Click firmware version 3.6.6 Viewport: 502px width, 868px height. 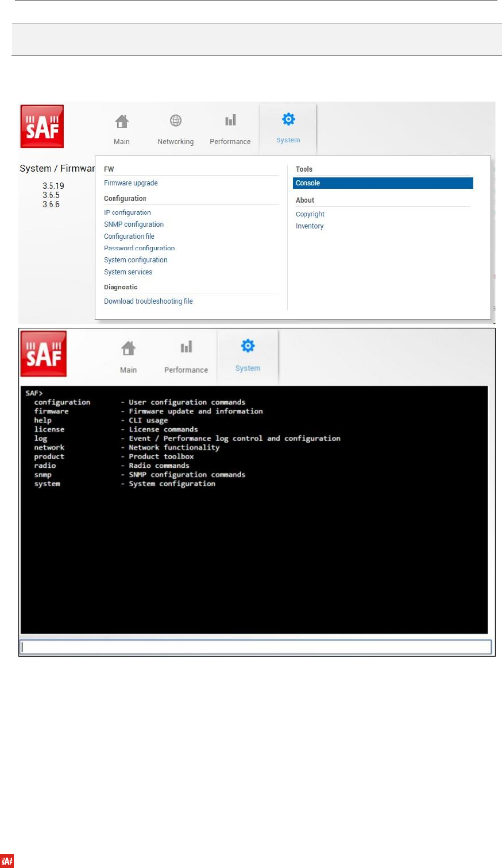tap(51, 204)
